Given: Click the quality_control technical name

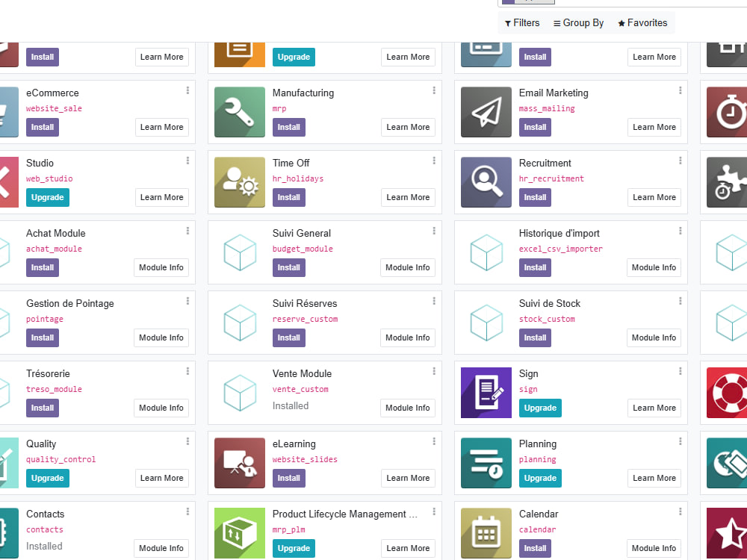Looking at the screenshot, I should coord(61,459).
